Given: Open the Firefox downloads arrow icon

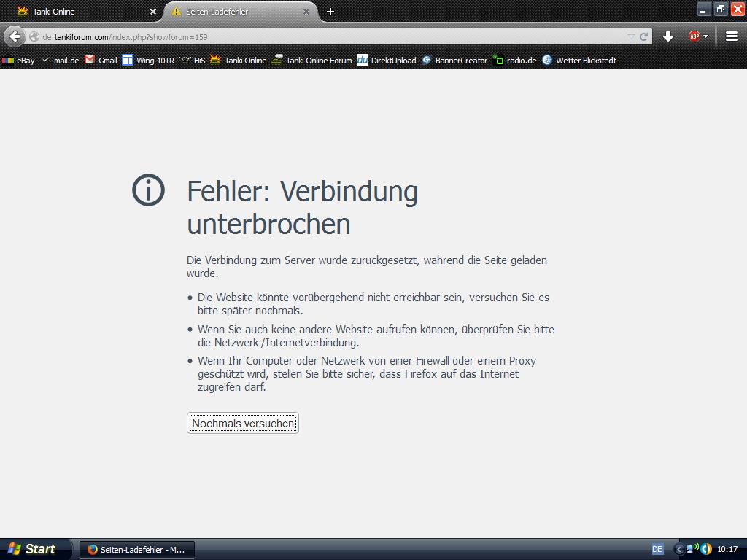Looking at the screenshot, I should [668, 36].
